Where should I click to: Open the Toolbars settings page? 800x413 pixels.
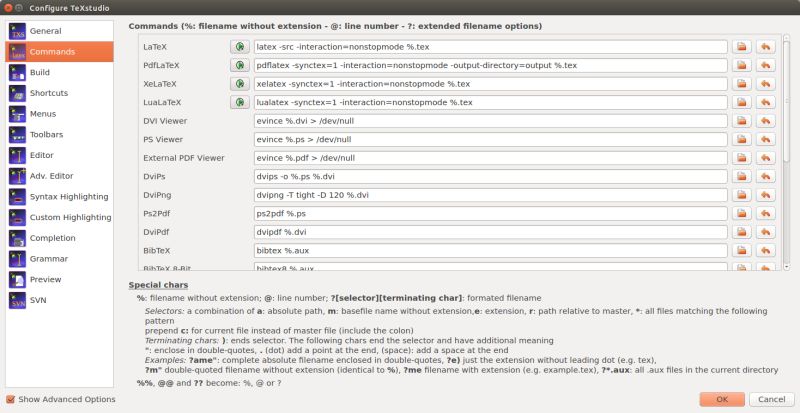tap(59, 134)
